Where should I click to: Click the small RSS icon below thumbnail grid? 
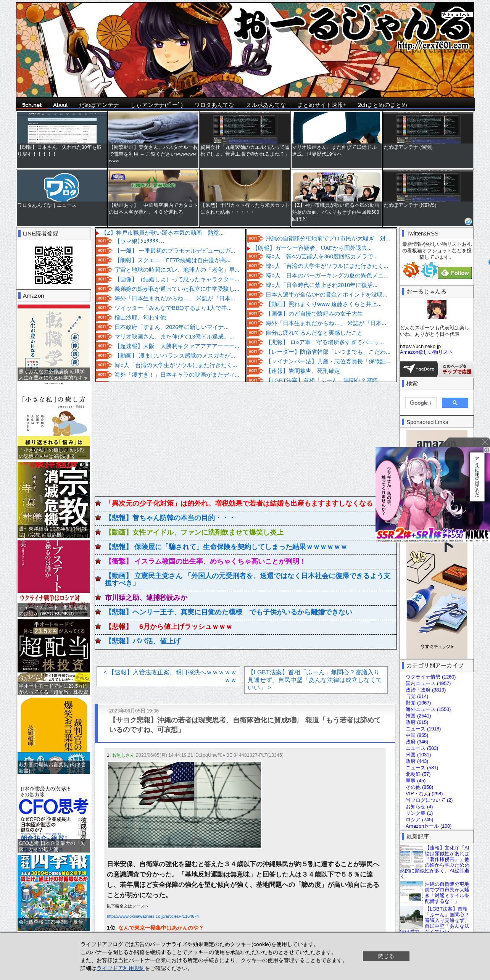click(468, 221)
